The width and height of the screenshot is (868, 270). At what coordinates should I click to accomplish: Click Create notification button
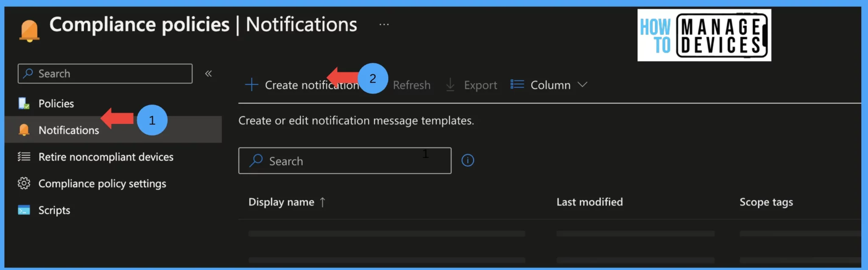tap(302, 85)
